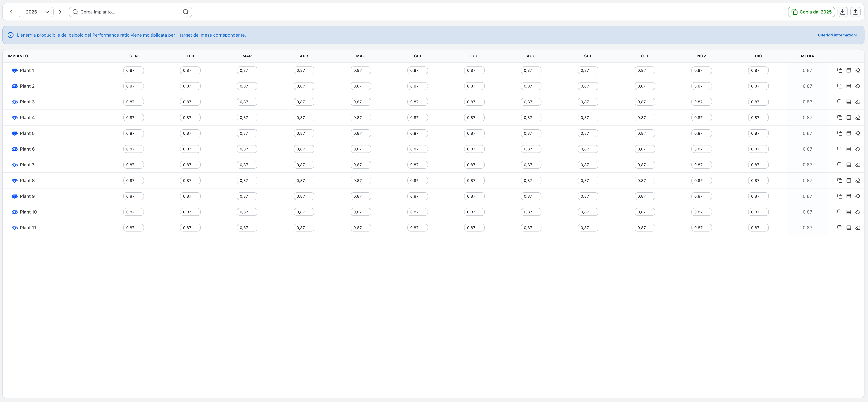Screen dimensions: 868x402
Task: Edit Plant 6 SET target field
Action: pyautogui.click(x=588, y=149)
